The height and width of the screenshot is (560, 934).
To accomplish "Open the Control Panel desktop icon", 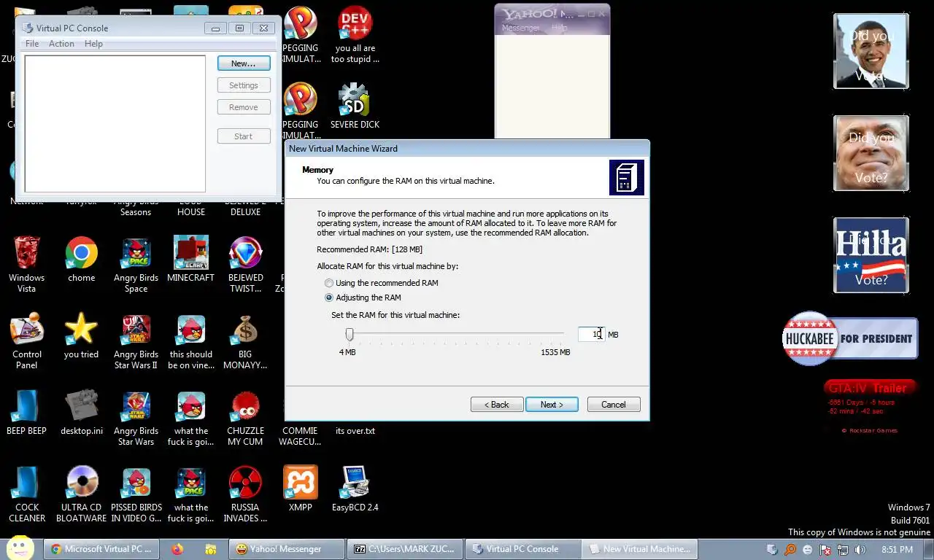I will [26, 341].
